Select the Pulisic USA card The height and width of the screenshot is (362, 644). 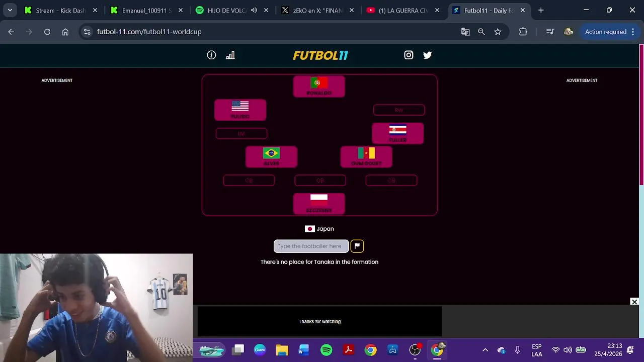click(240, 110)
